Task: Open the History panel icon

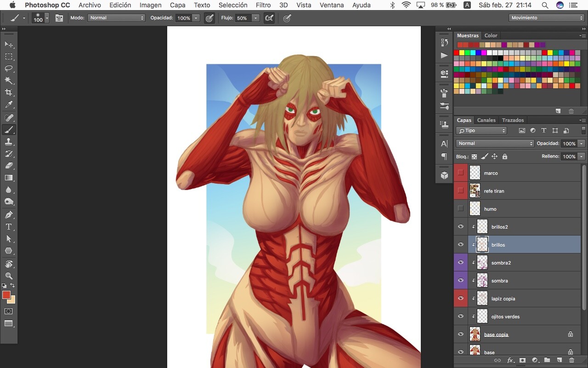Action: (444, 42)
